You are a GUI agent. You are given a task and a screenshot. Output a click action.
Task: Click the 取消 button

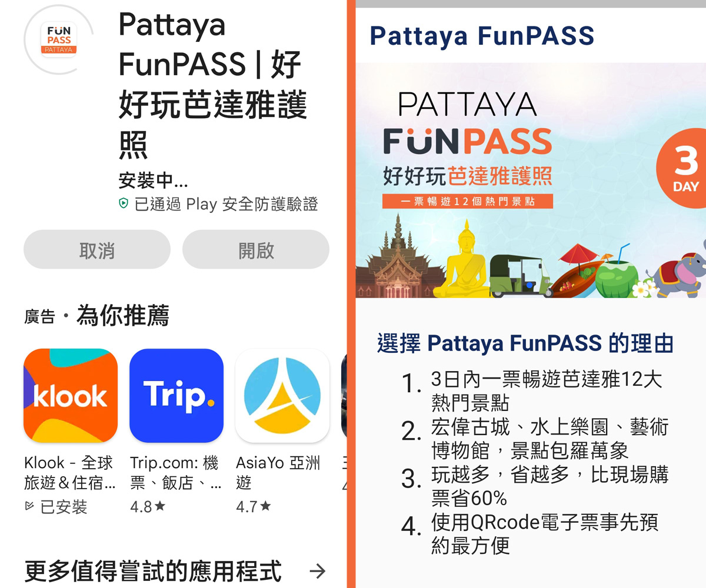97,249
